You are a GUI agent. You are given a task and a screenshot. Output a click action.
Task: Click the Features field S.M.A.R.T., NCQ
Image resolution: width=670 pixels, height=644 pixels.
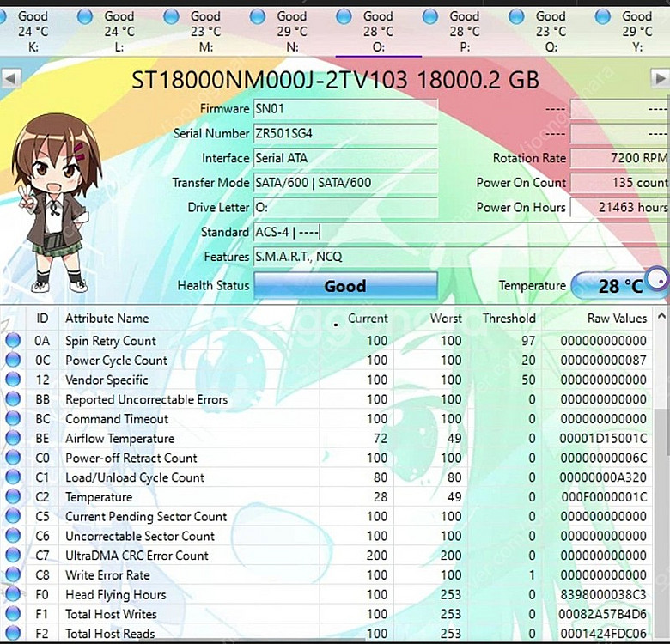[461, 257]
